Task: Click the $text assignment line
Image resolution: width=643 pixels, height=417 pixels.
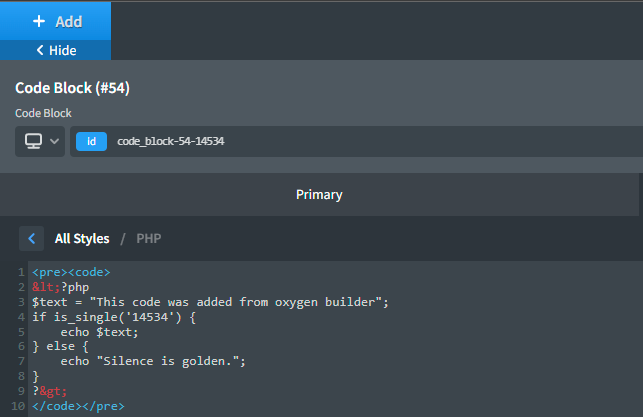Action: click(x=210, y=302)
